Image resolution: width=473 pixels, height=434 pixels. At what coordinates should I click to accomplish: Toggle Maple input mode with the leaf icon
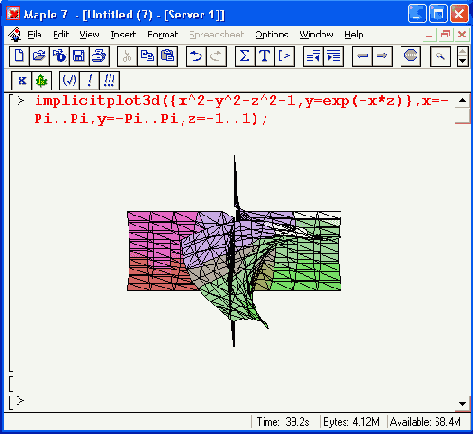tap(42, 81)
